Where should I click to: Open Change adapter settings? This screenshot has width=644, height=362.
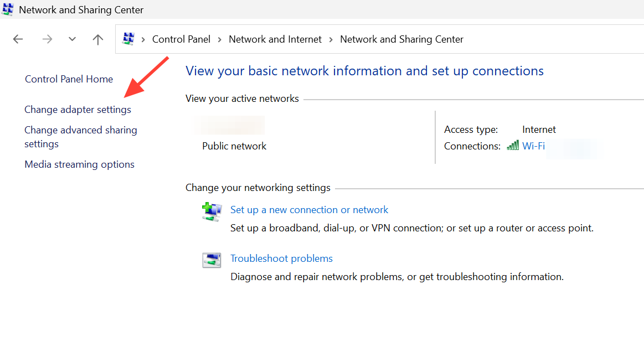pos(78,110)
